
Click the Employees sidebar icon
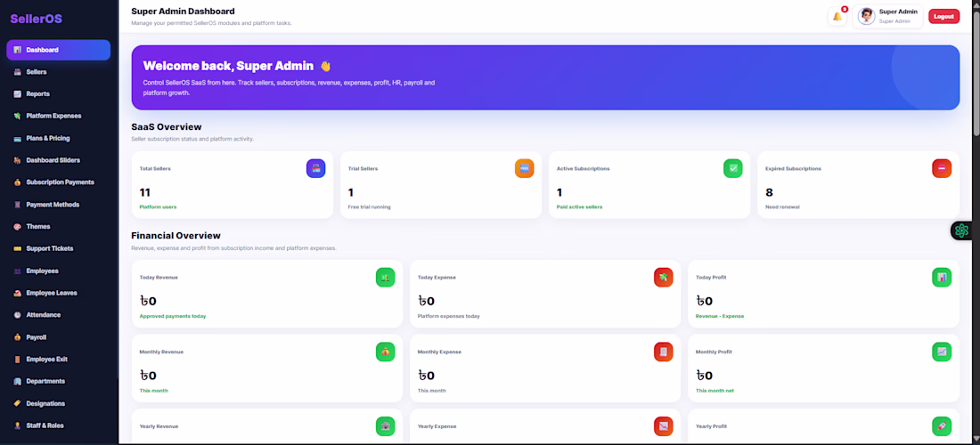18,271
